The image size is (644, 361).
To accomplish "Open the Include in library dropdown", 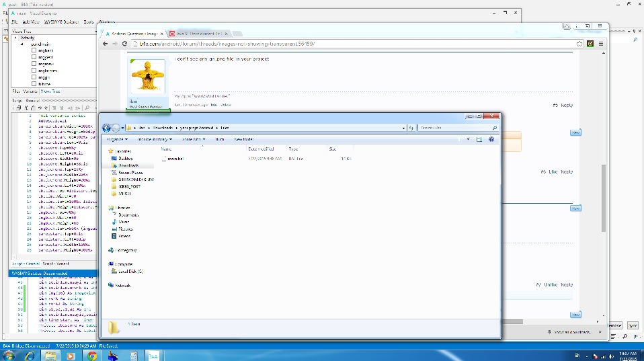I will coord(155,139).
